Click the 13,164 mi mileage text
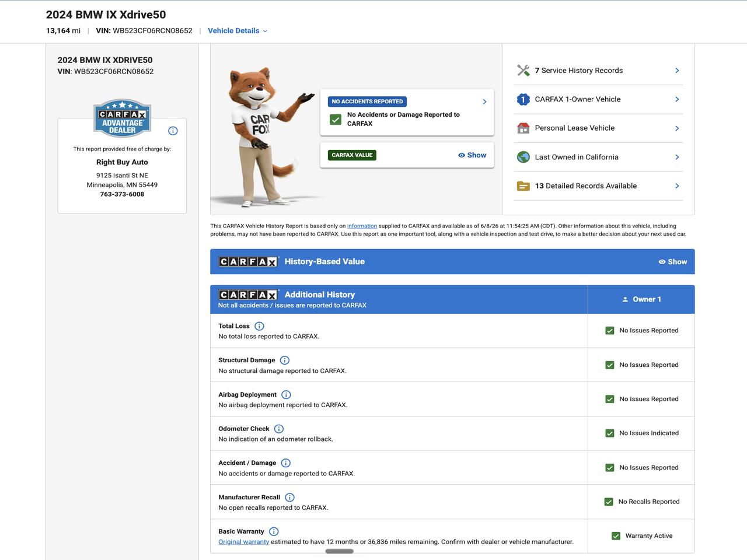 [x=64, y=31]
